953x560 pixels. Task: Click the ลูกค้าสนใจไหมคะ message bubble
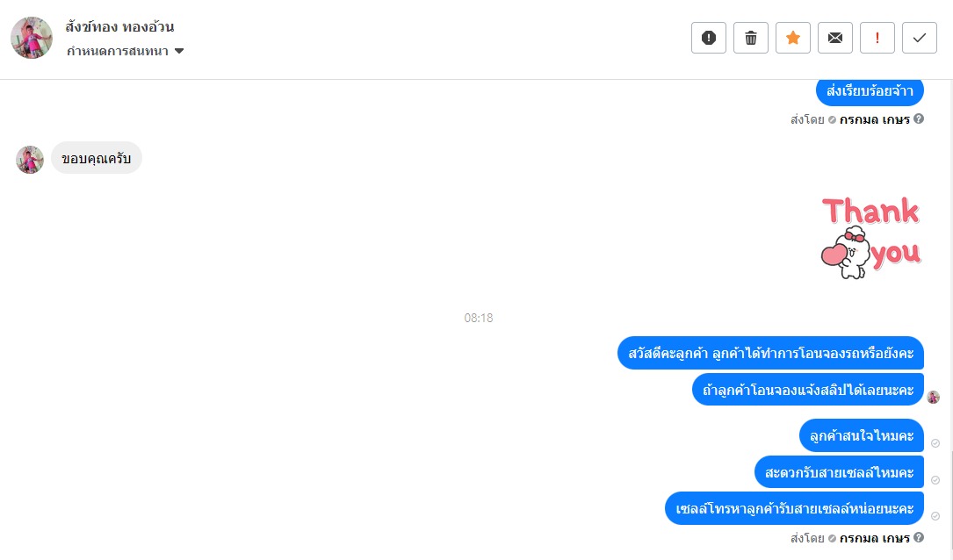(x=862, y=435)
